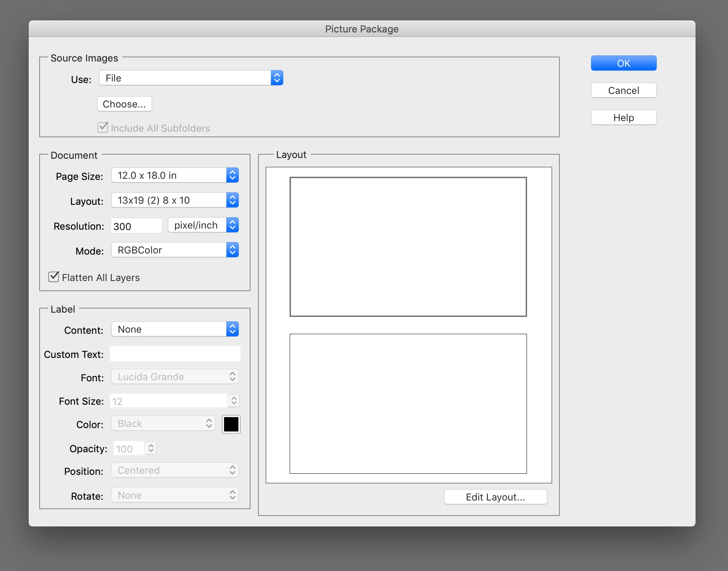The height and width of the screenshot is (571, 728).
Task: Expand the Layout preset dropdown
Action: point(175,200)
